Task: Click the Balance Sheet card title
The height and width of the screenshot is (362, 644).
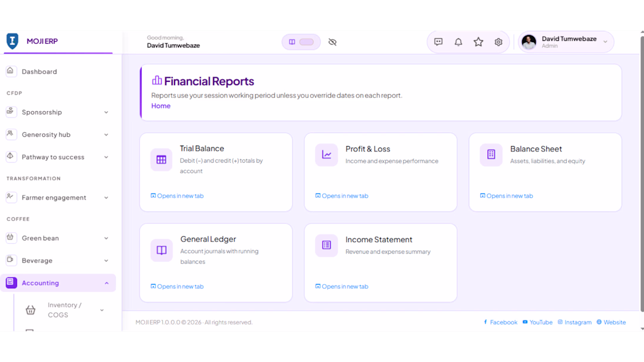Action: point(536,149)
